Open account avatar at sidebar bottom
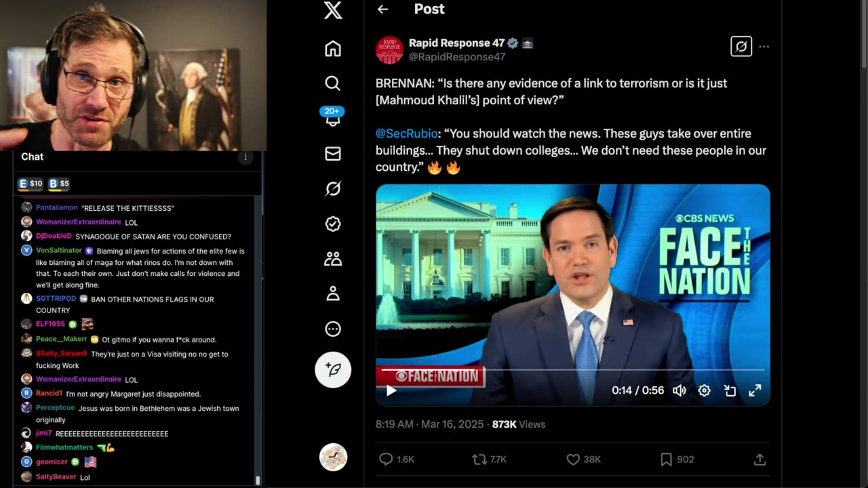The width and height of the screenshot is (868, 488). tap(333, 457)
